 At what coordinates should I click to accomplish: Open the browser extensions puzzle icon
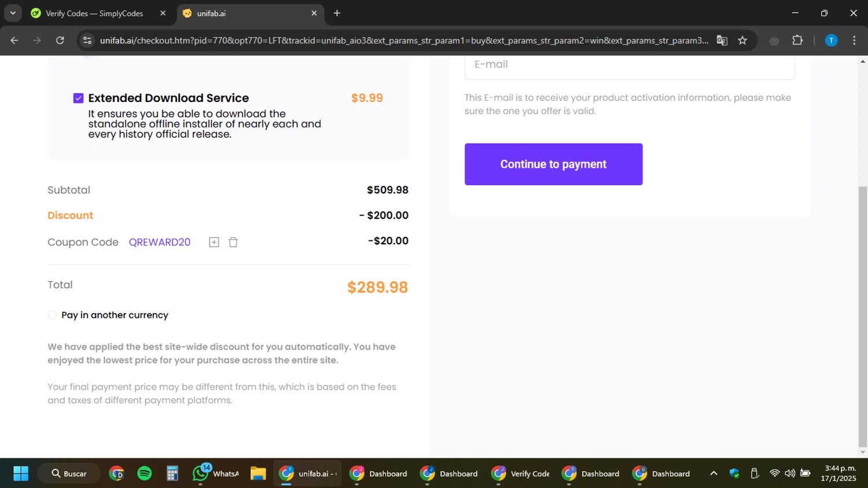[797, 41]
